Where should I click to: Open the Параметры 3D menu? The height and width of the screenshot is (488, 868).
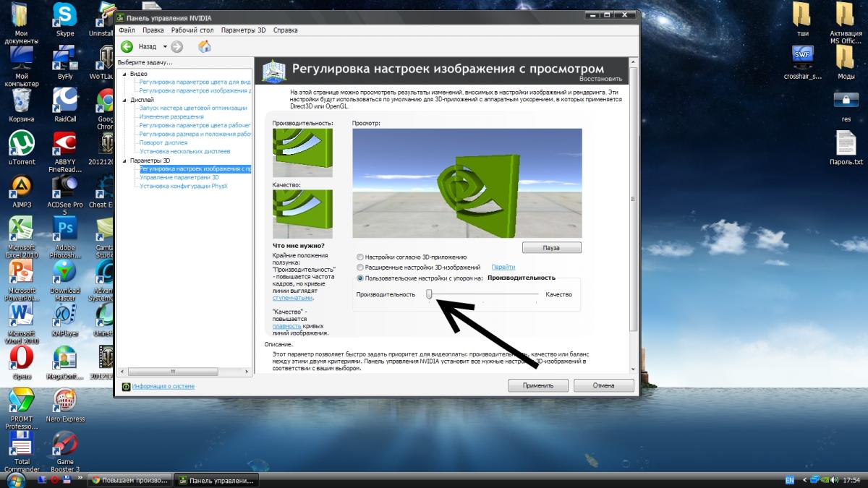pyautogui.click(x=244, y=30)
